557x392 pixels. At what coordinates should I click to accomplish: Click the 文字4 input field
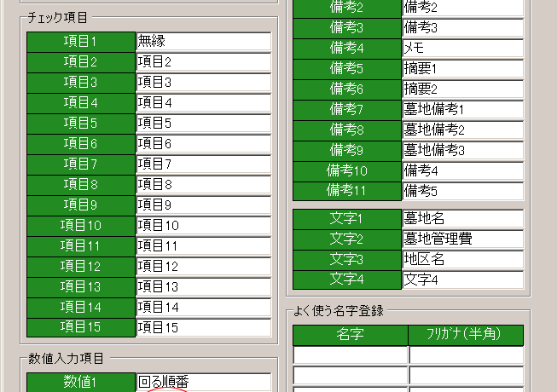463,280
